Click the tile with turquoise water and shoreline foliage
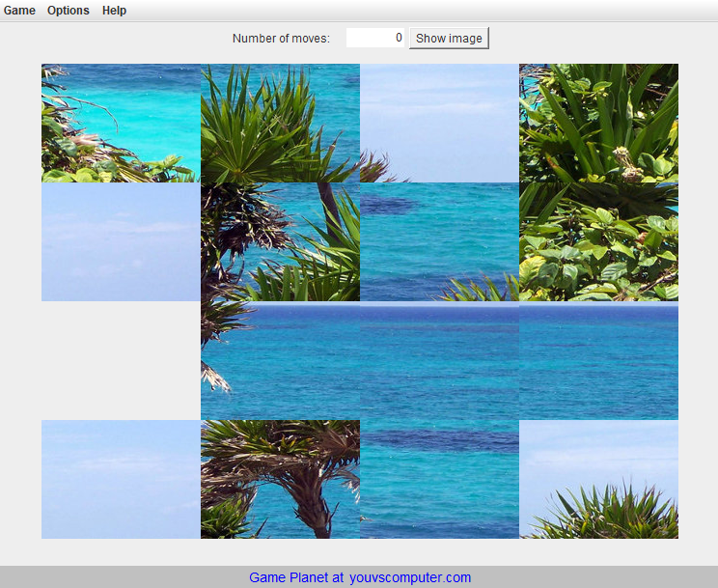The height and width of the screenshot is (588, 718). click(121, 123)
